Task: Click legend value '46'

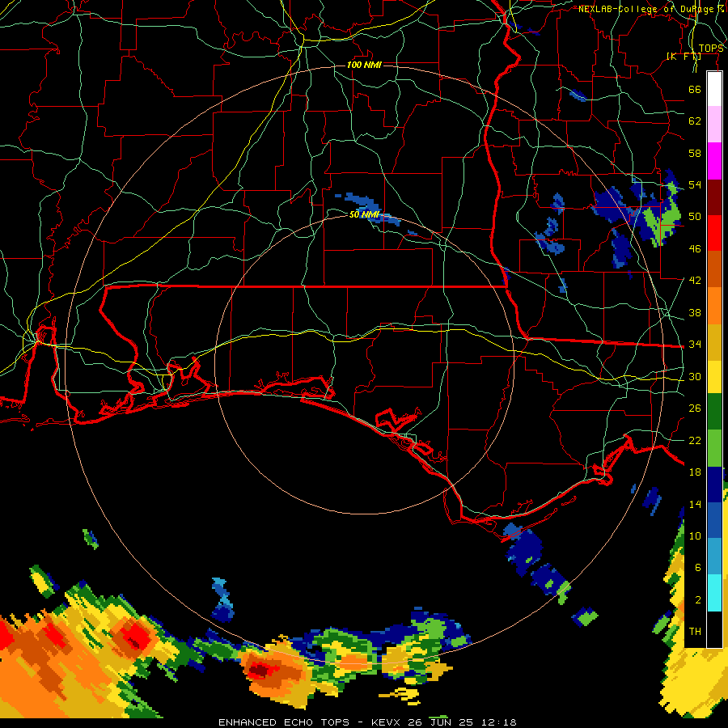Action: pyautogui.click(x=695, y=249)
